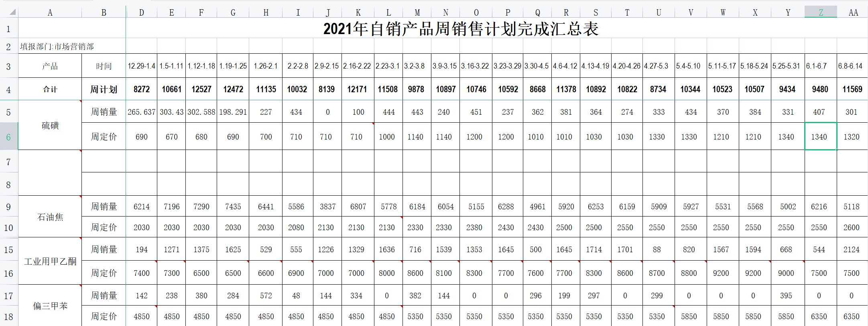Select the 工业用甲乙酮 price cell 7400
868x326 pixels.
click(x=142, y=273)
